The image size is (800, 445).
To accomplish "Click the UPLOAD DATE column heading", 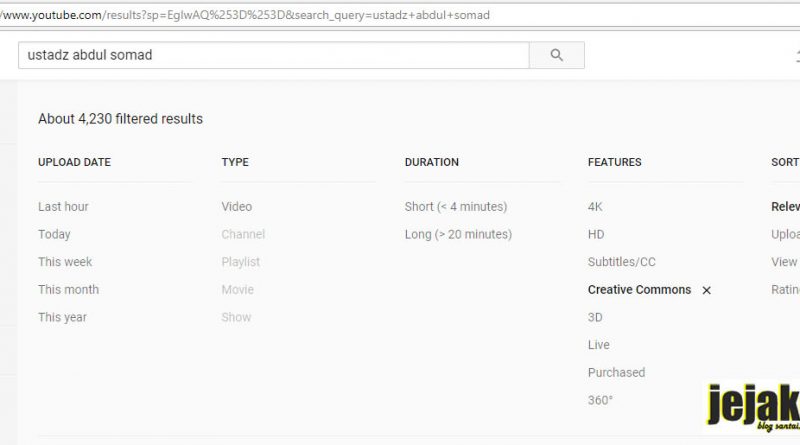I will [x=74, y=162].
